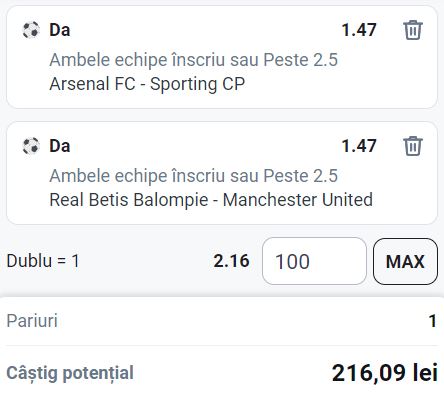
Task: Remove the Real Betis - Manchester United selection
Action: (x=413, y=146)
